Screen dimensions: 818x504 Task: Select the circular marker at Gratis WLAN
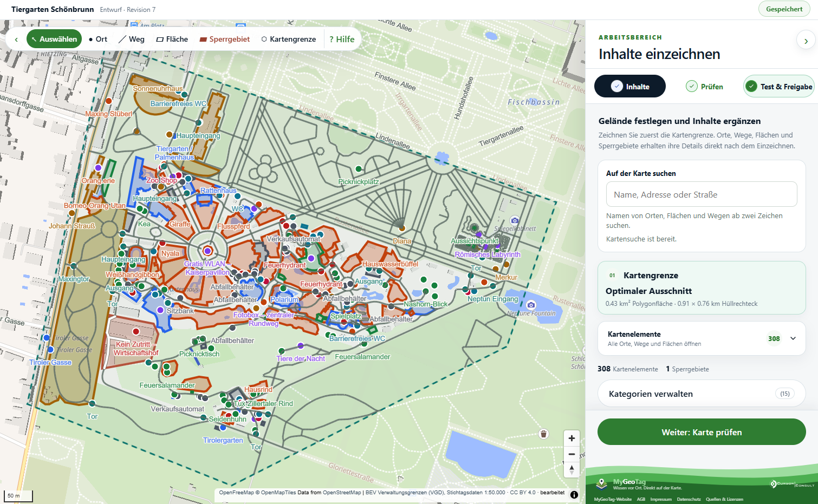click(x=207, y=251)
